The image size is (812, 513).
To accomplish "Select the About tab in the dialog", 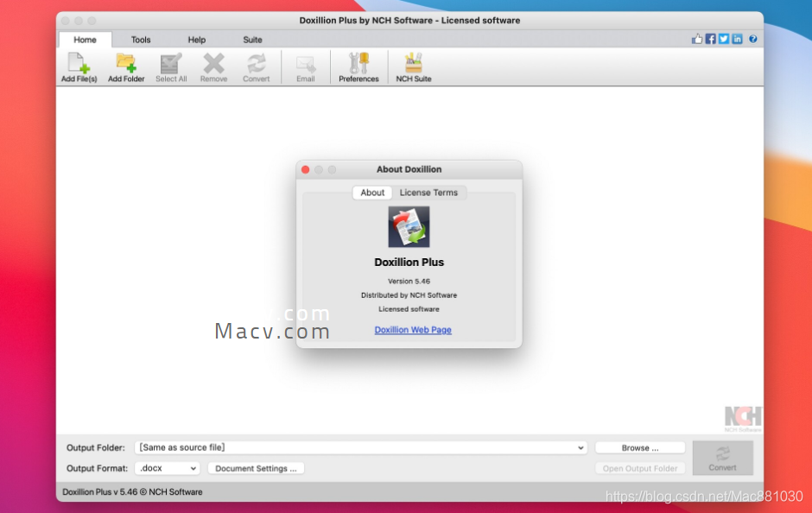I will [372, 193].
